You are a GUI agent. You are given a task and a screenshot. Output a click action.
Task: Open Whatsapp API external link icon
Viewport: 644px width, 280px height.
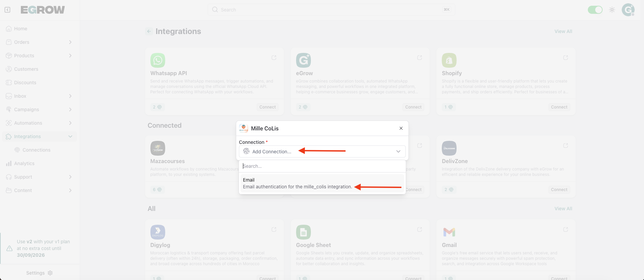coord(274,58)
